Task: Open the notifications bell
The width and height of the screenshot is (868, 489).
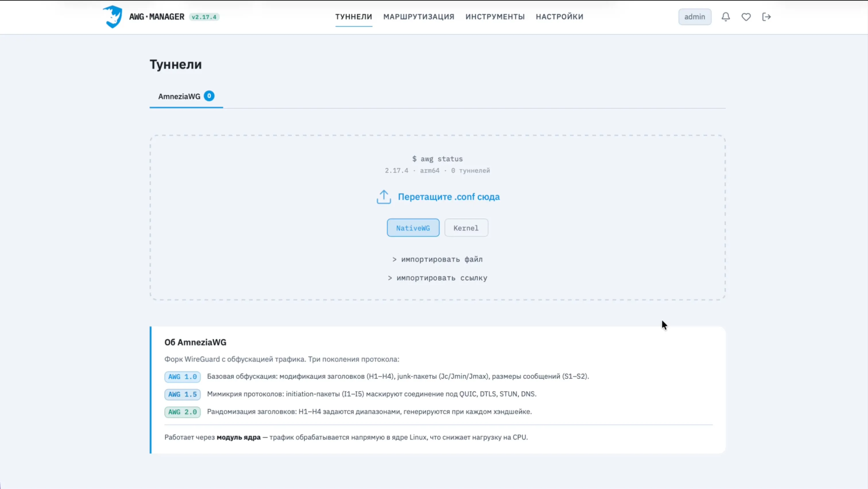Action: pyautogui.click(x=726, y=17)
